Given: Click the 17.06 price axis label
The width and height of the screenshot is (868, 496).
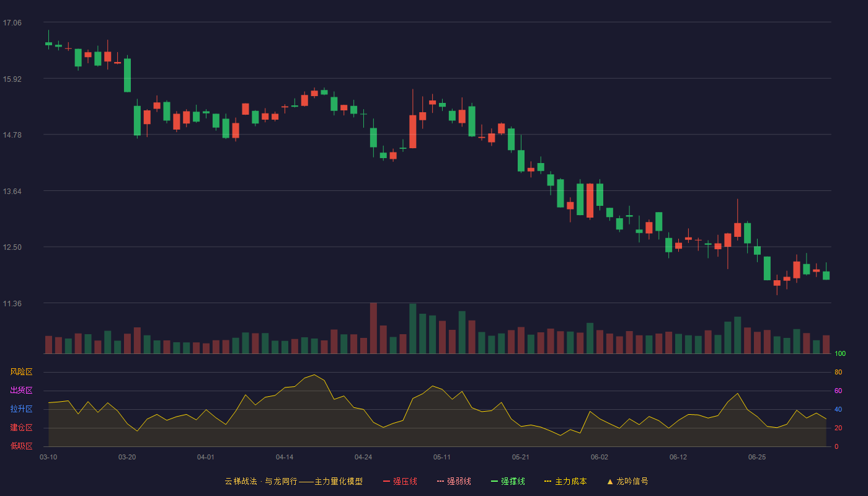Looking at the screenshot, I should (x=12, y=22).
